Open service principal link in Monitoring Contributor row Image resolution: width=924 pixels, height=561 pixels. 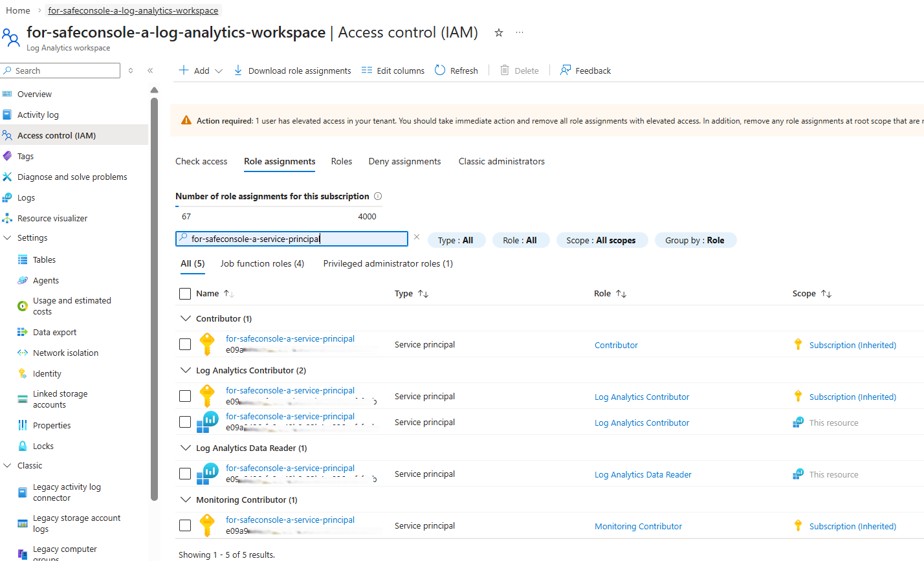tap(290, 520)
